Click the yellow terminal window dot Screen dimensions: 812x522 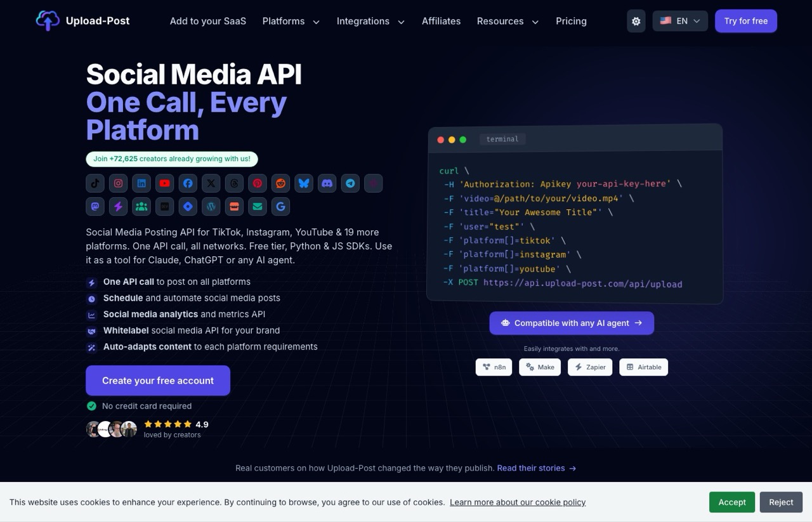(x=452, y=140)
